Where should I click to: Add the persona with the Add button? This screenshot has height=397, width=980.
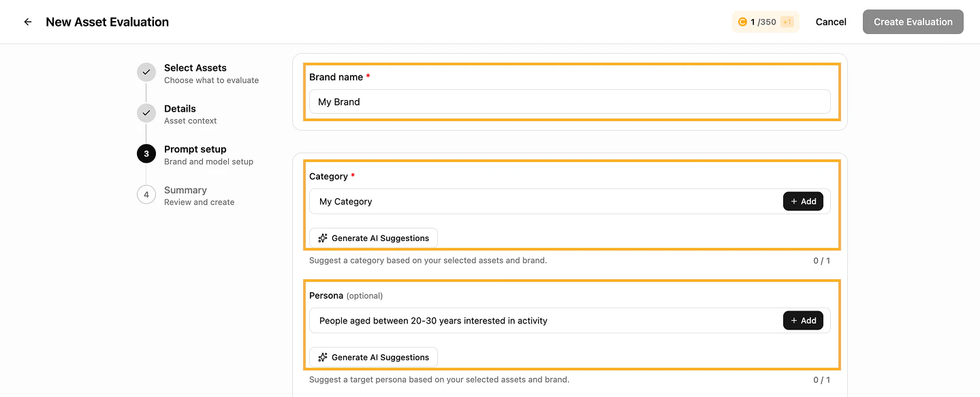coord(804,321)
